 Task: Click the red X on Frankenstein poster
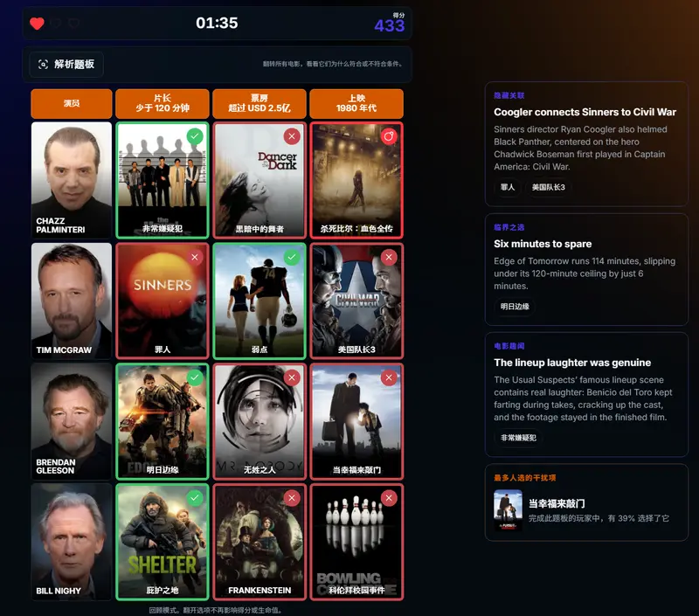coord(292,498)
